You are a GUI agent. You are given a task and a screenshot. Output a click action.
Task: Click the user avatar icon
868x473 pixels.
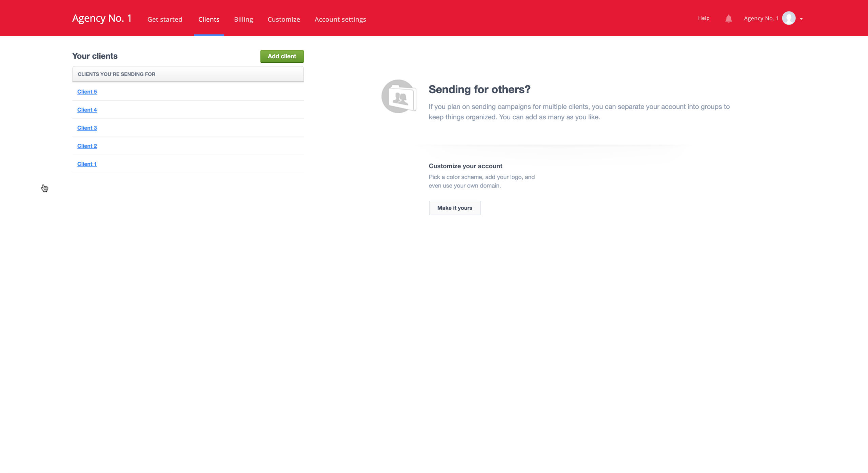click(x=788, y=18)
